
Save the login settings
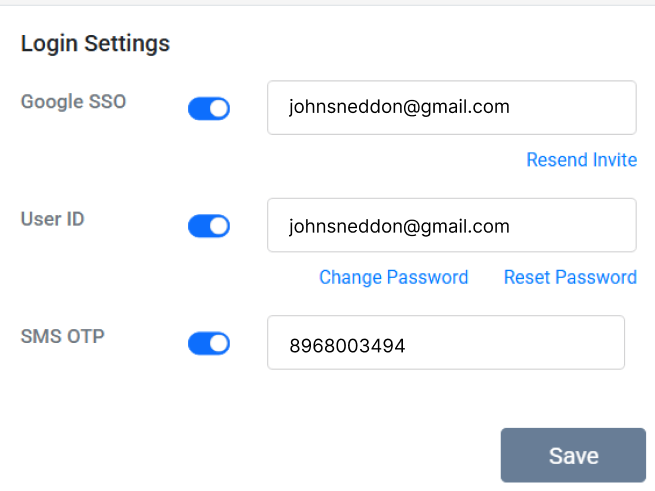click(x=573, y=455)
